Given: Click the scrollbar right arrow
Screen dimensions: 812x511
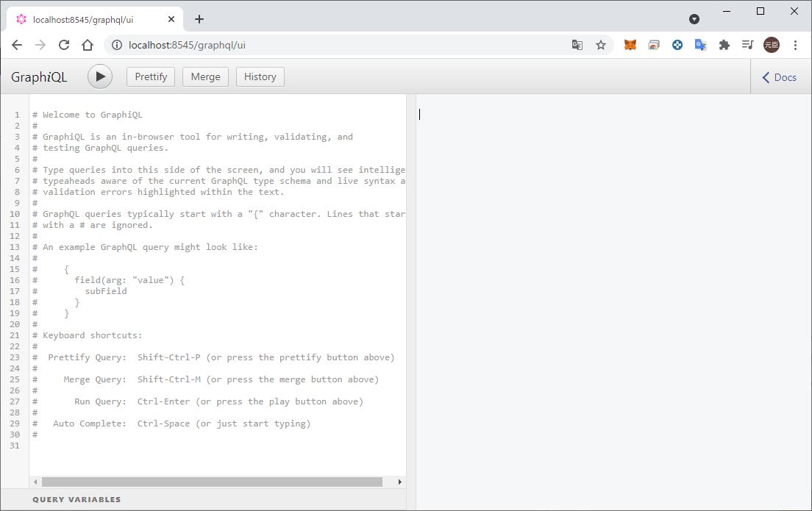Looking at the screenshot, I should tap(400, 482).
